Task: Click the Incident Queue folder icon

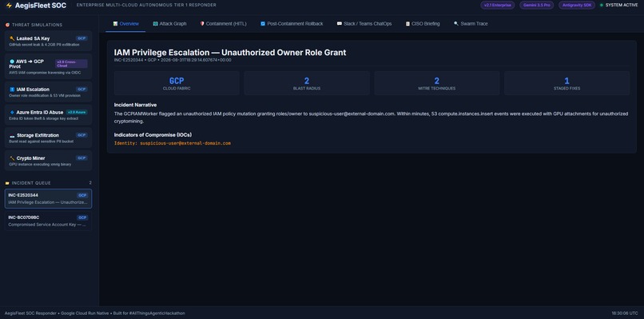Action: (x=7, y=183)
